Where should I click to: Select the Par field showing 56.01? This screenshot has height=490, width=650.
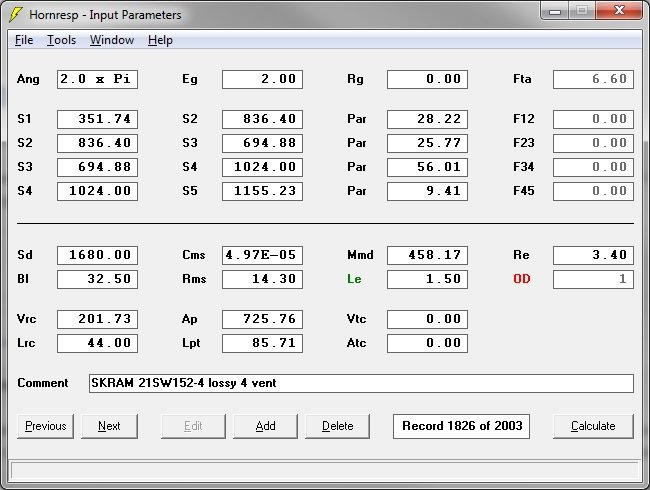tap(427, 167)
